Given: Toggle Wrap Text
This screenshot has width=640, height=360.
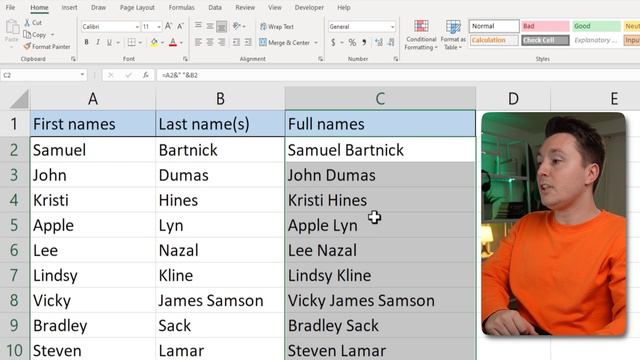Looking at the screenshot, I should click(276, 27).
